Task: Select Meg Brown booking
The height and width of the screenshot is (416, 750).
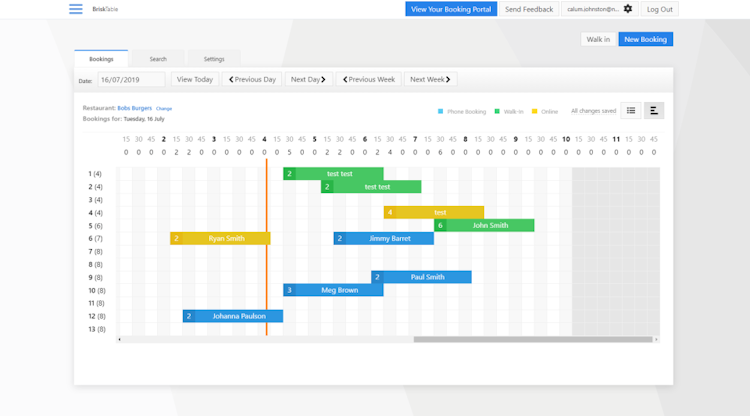Action: 333,290
